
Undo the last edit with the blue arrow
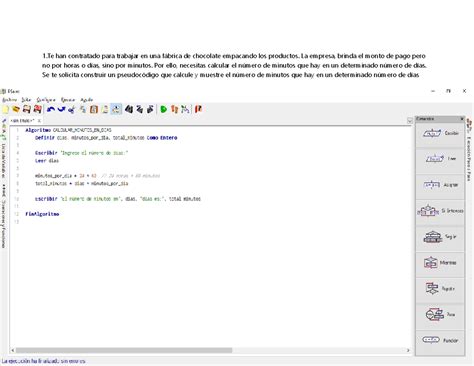coord(51,109)
